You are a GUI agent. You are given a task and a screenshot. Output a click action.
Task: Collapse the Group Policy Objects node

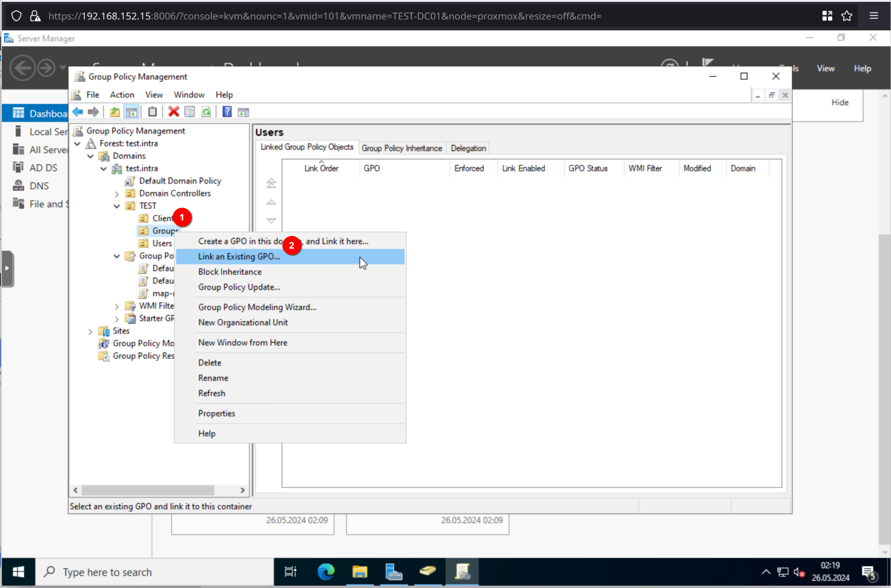[117, 256]
